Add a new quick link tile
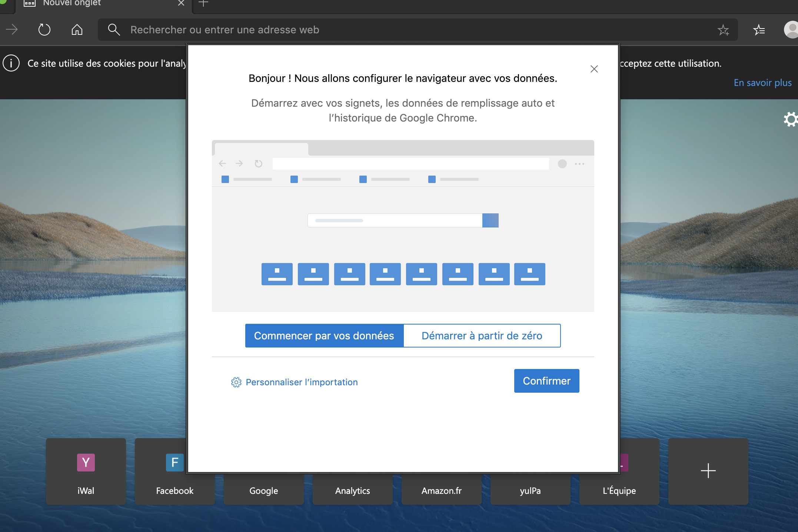Viewport: 798px width, 532px height. [x=708, y=471]
